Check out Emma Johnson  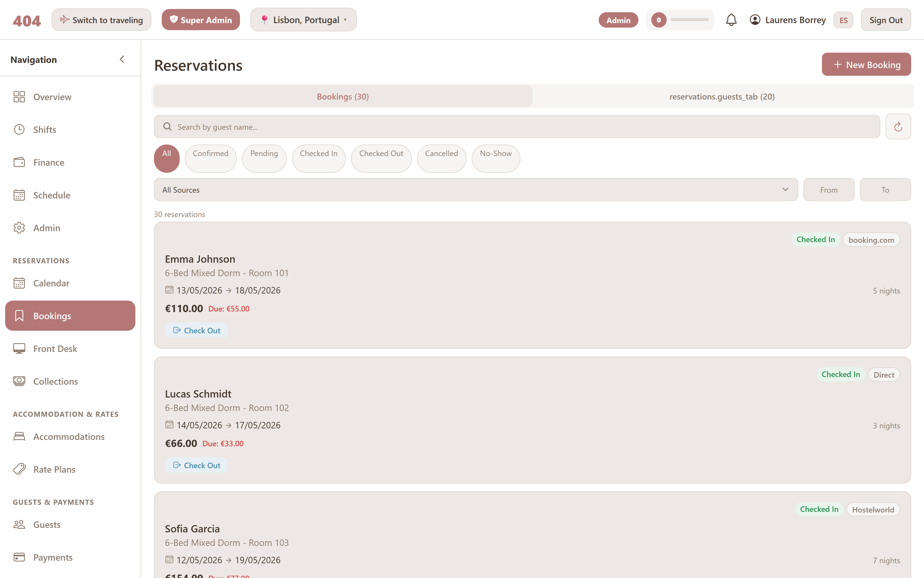[x=196, y=330]
